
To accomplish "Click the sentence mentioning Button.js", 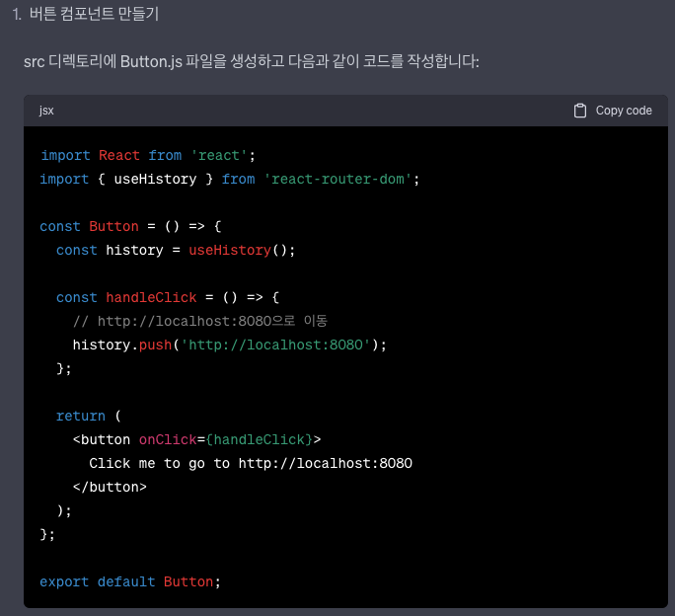I will (x=252, y=61).
